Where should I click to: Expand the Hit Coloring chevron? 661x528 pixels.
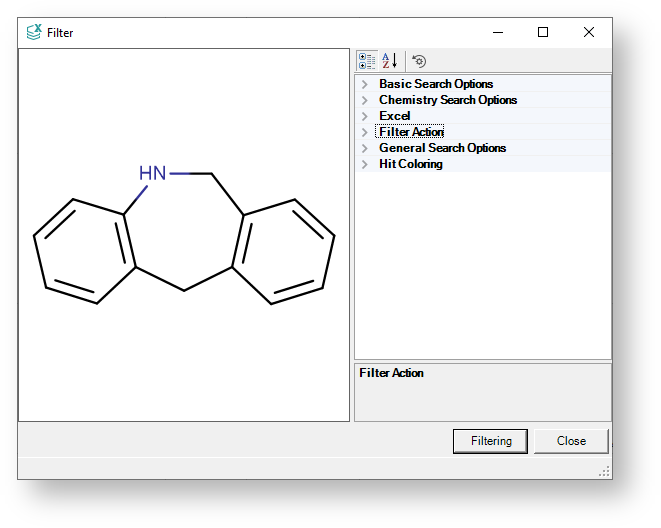pyautogui.click(x=365, y=164)
